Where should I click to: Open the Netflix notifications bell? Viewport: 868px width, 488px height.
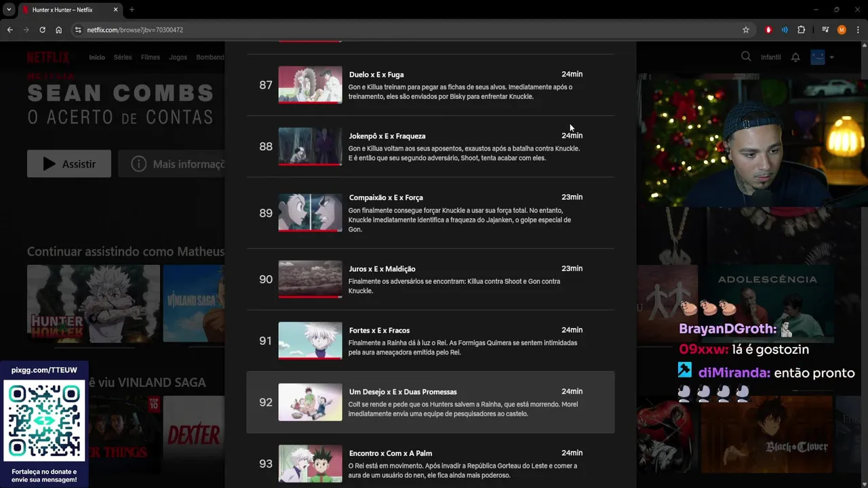pos(795,58)
